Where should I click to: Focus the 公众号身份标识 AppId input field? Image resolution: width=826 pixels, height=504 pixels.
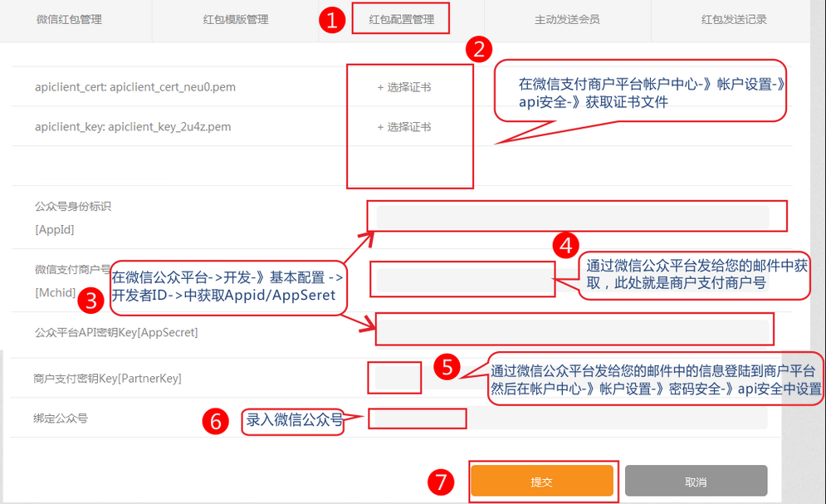pos(573,218)
